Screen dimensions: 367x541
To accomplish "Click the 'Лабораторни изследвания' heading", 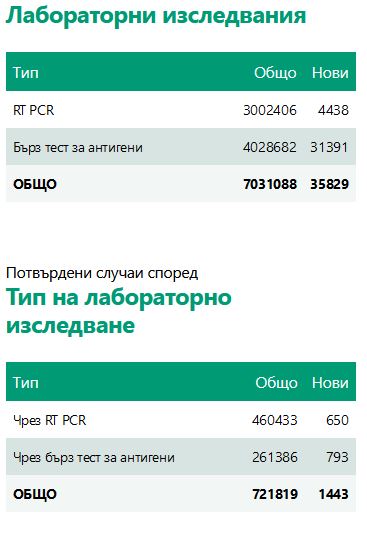I will [x=156, y=16].
